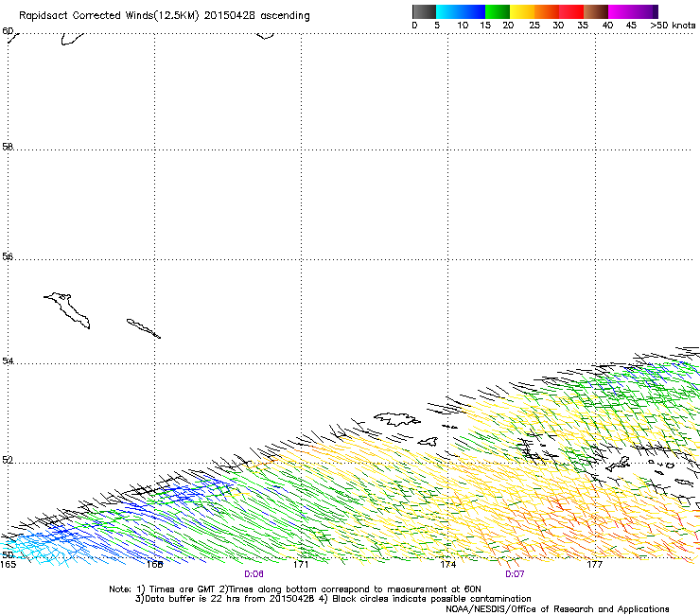The height and width of the screenshot is (615, 700).
Task: Click the D:08 time marker
Action: 254,574
